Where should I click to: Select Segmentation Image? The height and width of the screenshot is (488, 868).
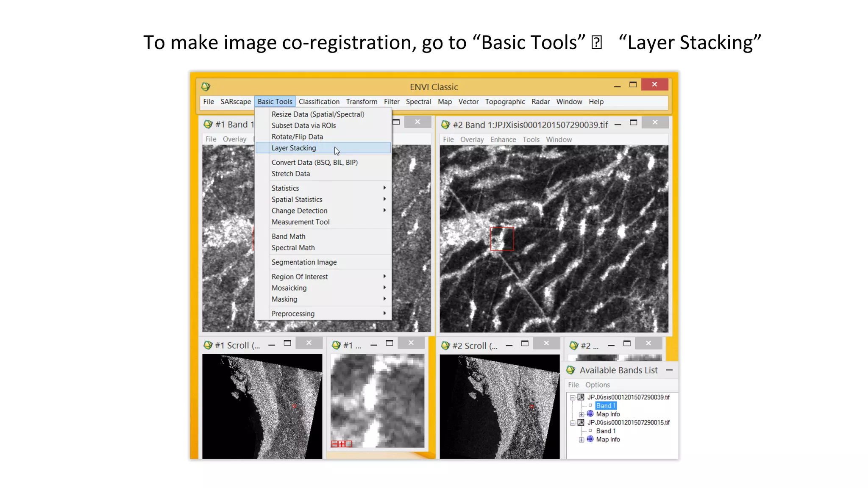(x=323, y=262)
